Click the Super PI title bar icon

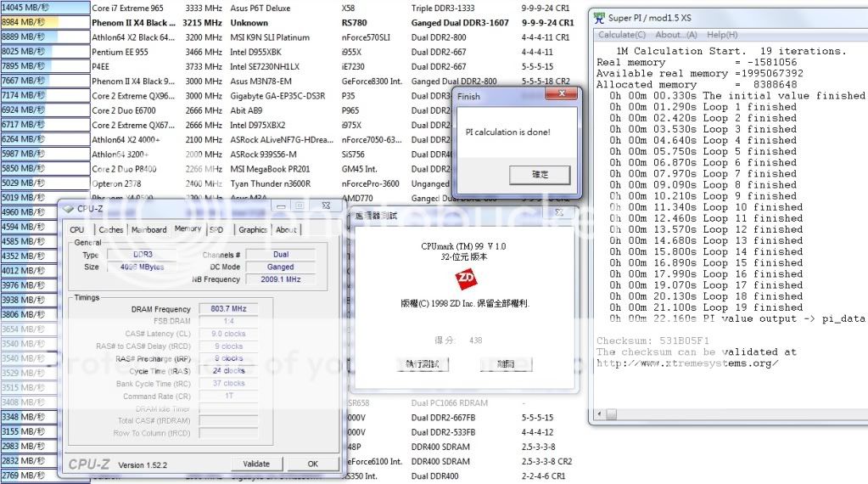600,18
